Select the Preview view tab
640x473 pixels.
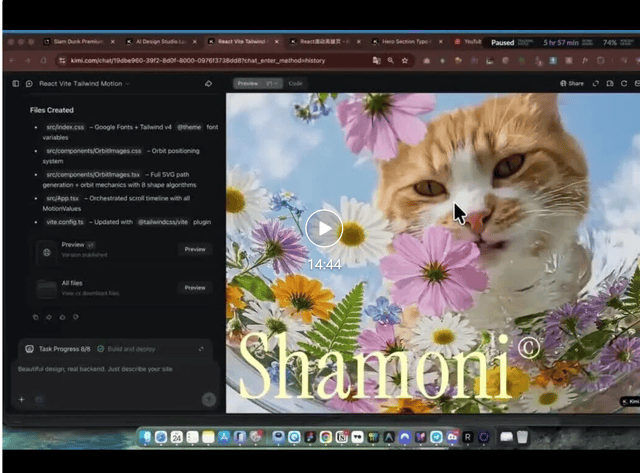[x=248, y=84]
